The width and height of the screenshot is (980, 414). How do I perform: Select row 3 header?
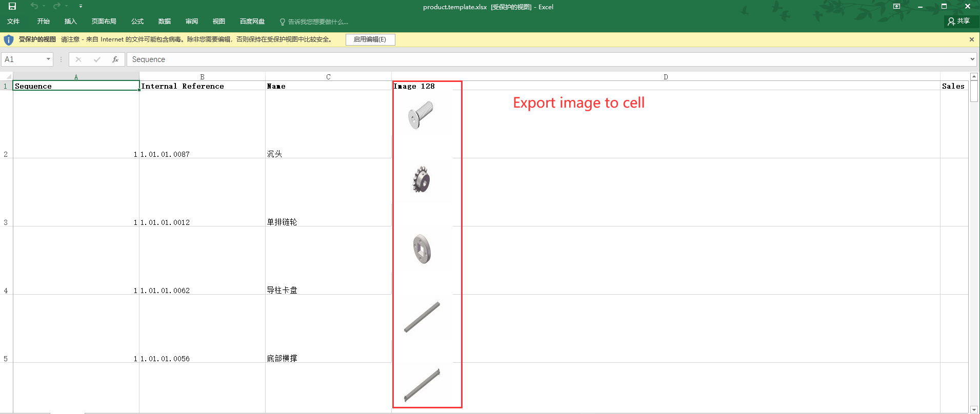point(6,193)
